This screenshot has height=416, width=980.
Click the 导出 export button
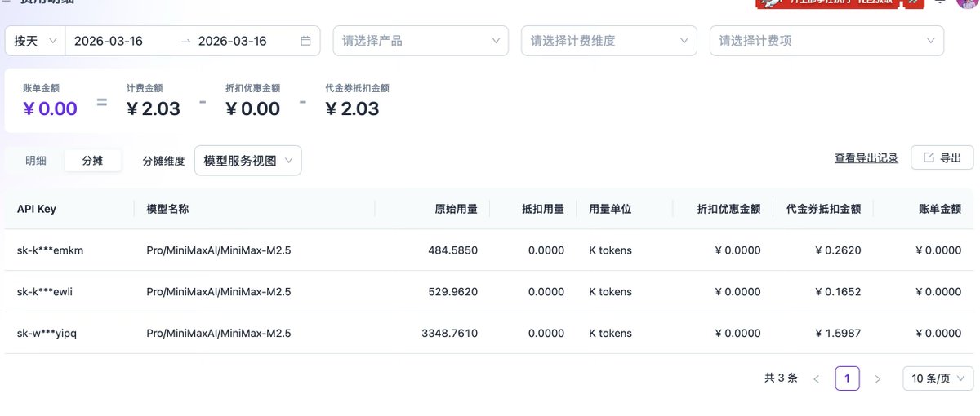pyautogui.click(x=942, y=158)
